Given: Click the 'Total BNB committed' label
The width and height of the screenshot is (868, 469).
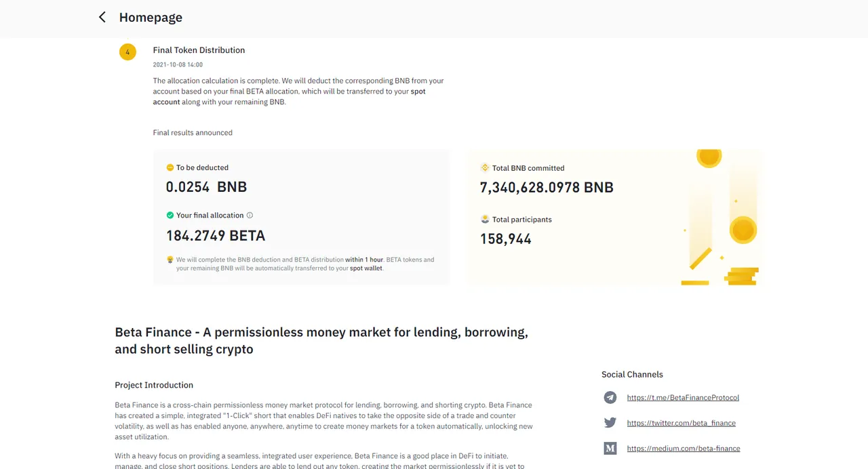Looking at the screenshot, I should click(528, 168).
